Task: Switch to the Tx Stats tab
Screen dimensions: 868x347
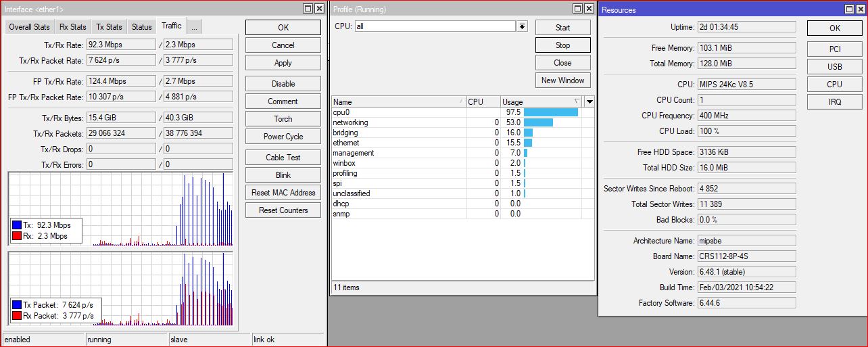Action: (x=109, y=26)
